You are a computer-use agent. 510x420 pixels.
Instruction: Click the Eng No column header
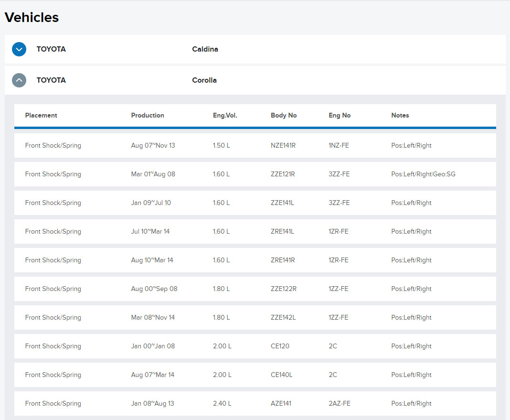tap(339, 115)
